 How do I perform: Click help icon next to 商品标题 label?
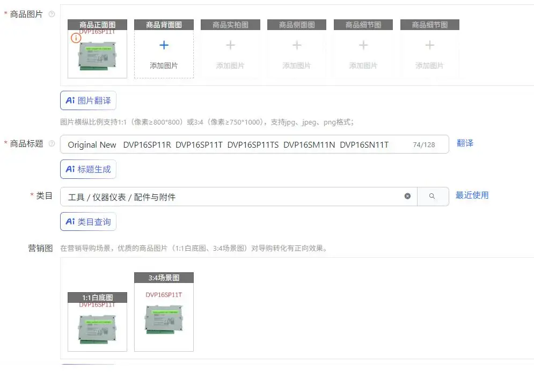click(52, 143)
